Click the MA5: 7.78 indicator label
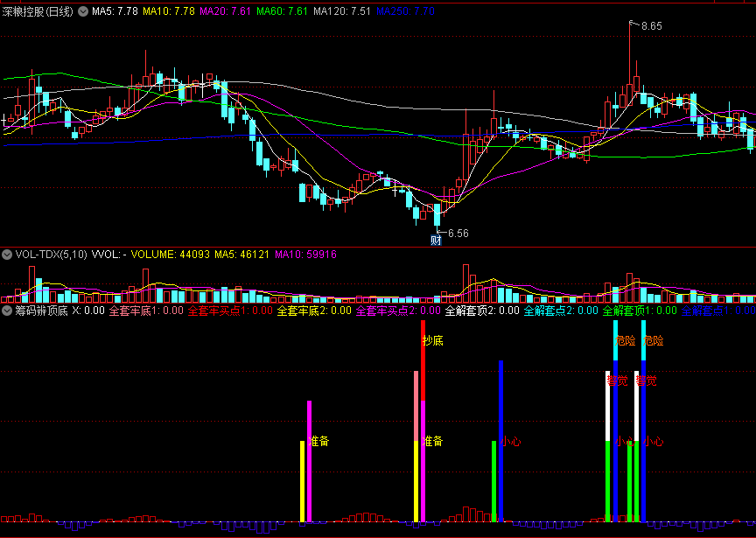The image size is (756, 538). pyautogui.click(x=115, y=11)
